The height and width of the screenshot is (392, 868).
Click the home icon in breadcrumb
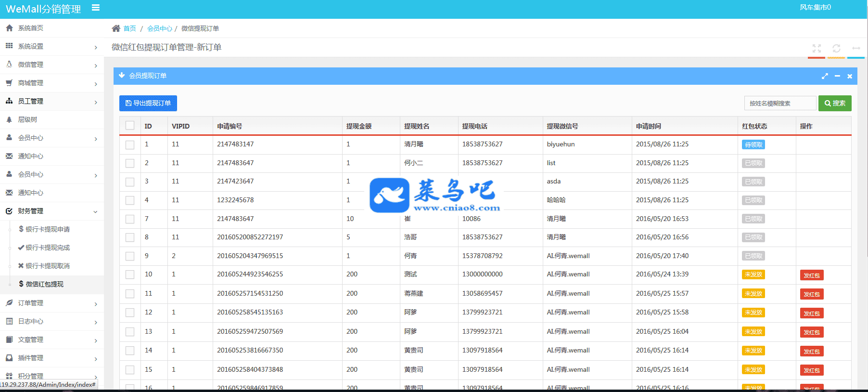[116, 28]
